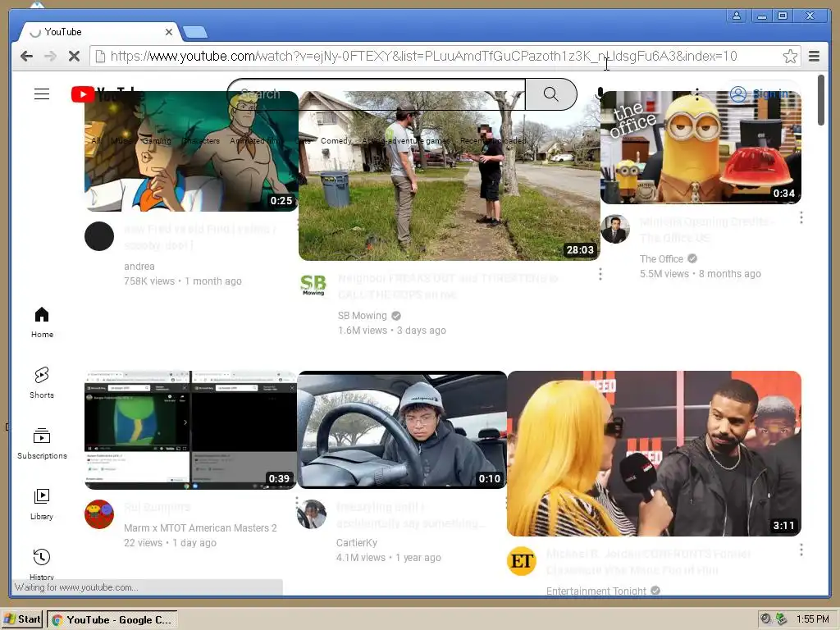
Task: Click the YouTube logo
Action: pos(107,94)
